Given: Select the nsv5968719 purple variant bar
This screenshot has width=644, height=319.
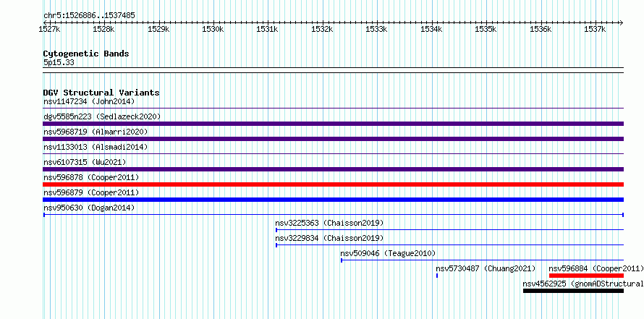Looking at the screenshot, I should click(334, 139).
